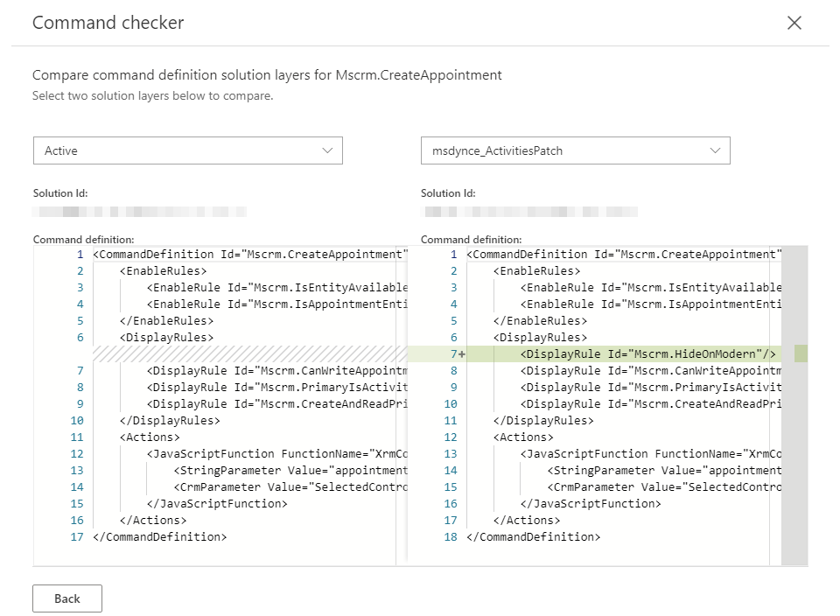Click right pane </JavaScriptFunction> closing tag
Viewport: 840px width, 616px height.
591,503
